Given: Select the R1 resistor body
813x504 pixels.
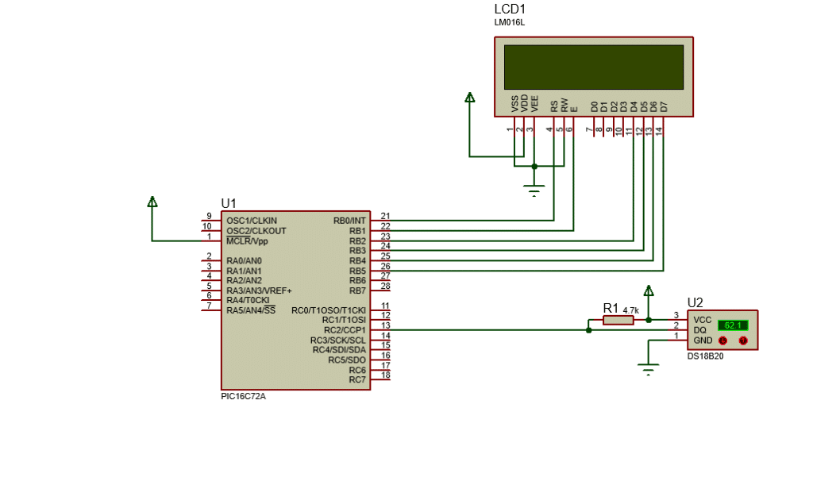Looking at the screenshot, I should [618, 321].
